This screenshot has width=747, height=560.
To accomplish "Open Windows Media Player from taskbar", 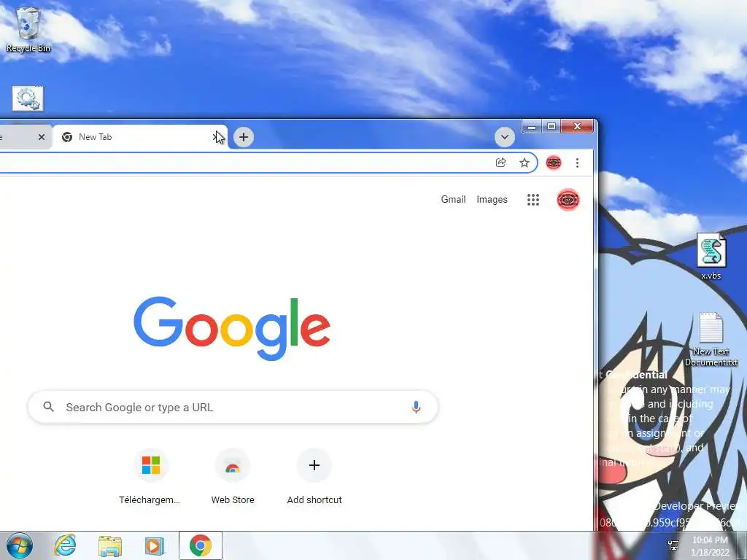I will 155,545.
